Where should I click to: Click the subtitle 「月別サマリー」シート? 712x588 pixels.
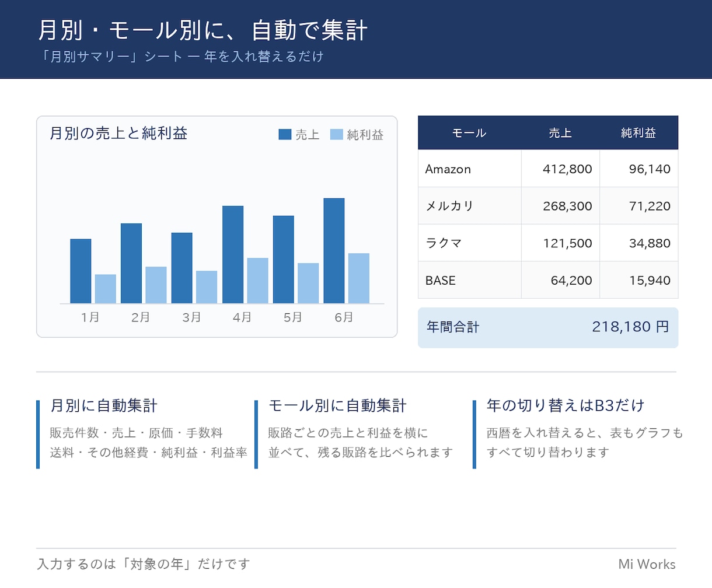pos(112,57)
